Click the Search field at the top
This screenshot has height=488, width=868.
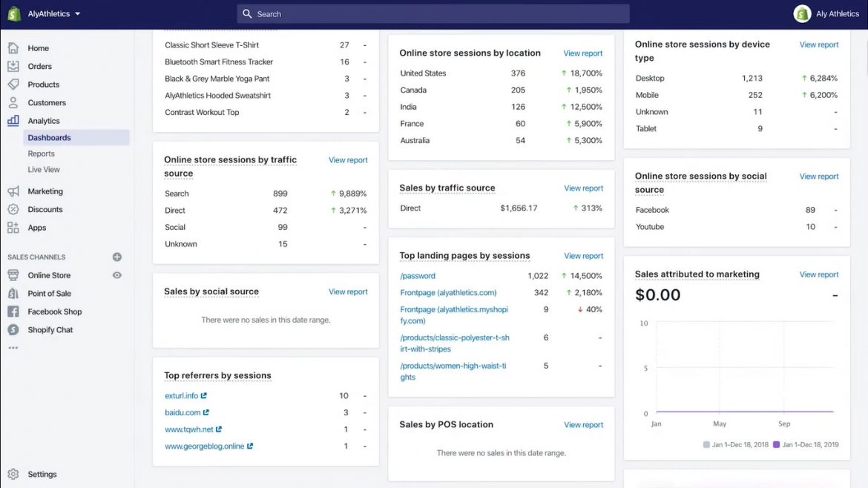433,13
